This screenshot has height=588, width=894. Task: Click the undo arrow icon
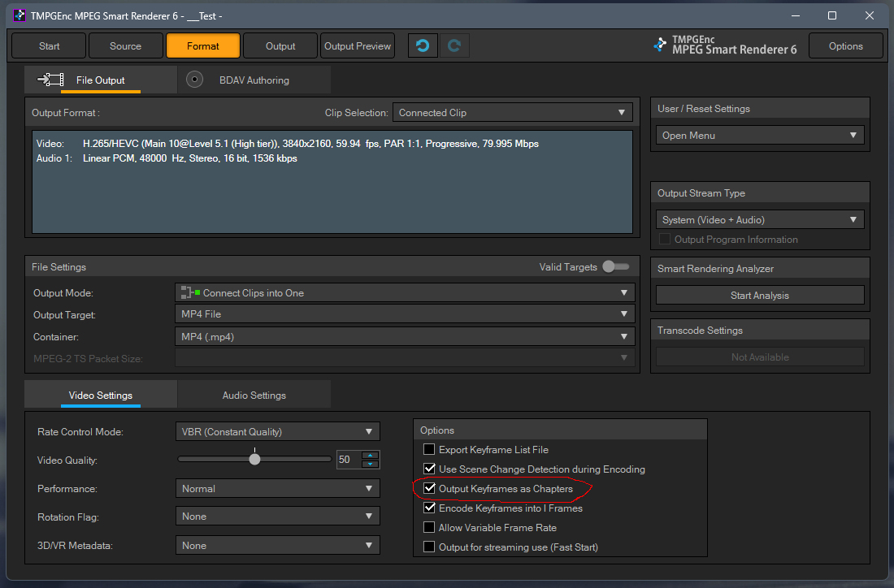point(422,45)
